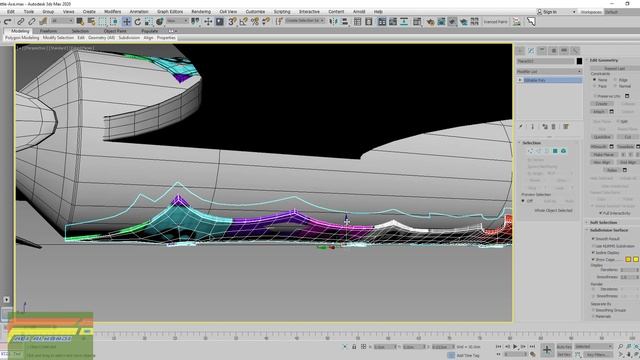Select the Face constraint radio button
Viewport: 640px width, 360px height.
pos(595,86)
